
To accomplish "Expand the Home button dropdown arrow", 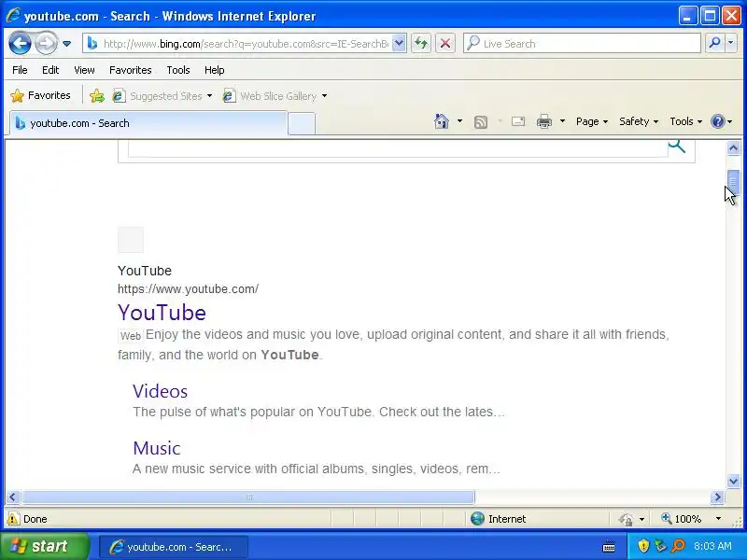I will pos(459,121).
